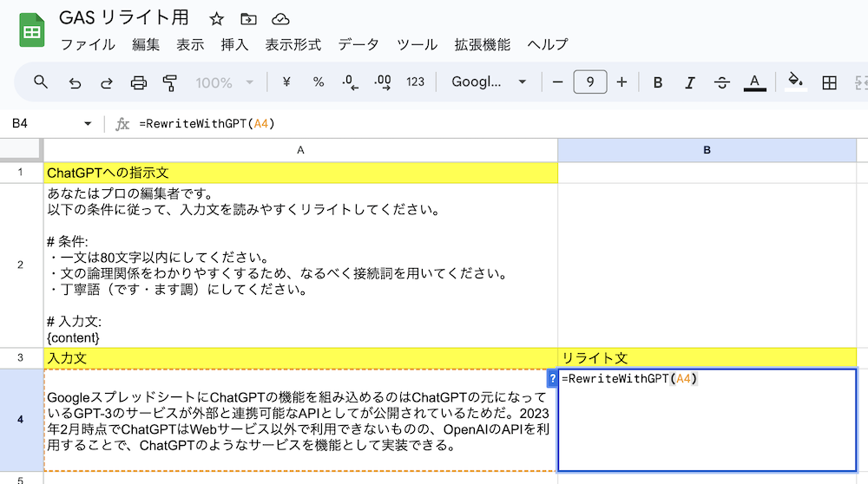This screenshot has height=484, width=868.
Task: Open the 編集 menu
Action: click(x=146, y=45)
